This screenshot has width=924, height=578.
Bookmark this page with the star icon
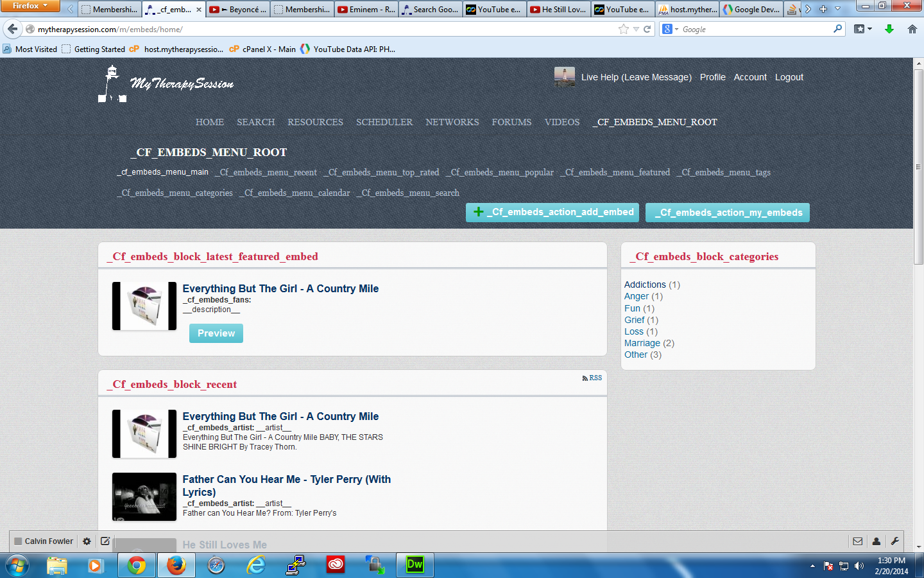[x=623, y=29]
